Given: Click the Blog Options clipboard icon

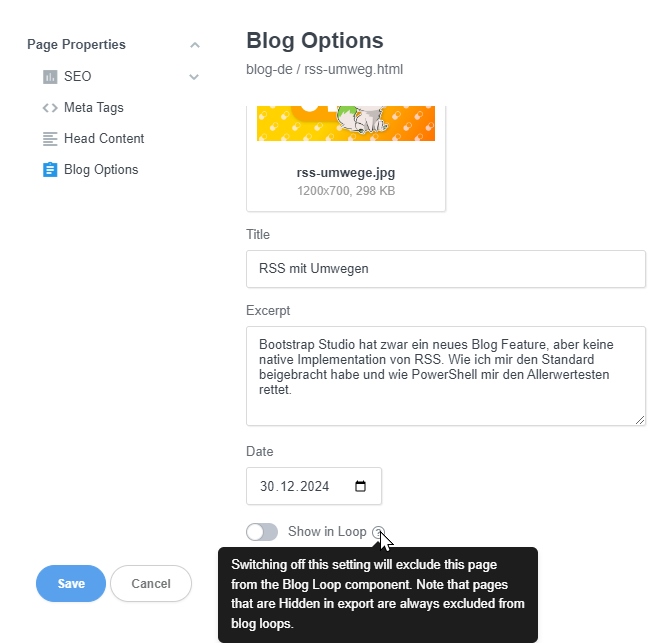Looking at the screenshot, I should 50,170.
